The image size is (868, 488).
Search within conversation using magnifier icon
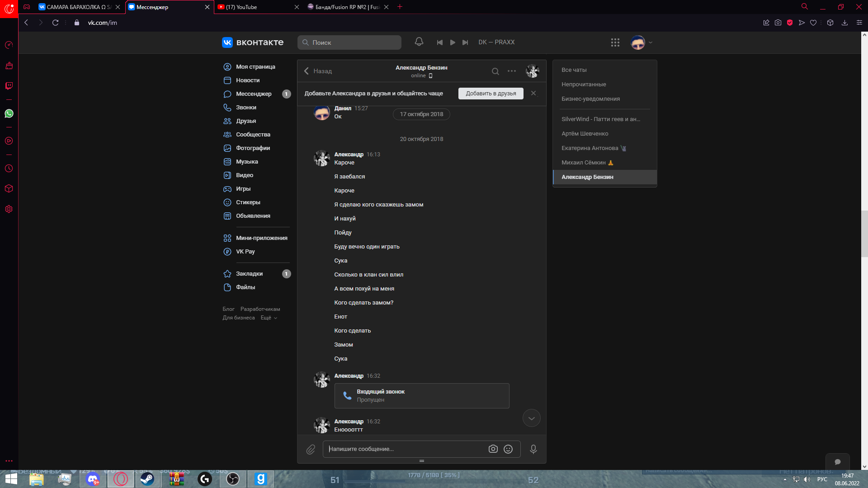click(495, 71)
